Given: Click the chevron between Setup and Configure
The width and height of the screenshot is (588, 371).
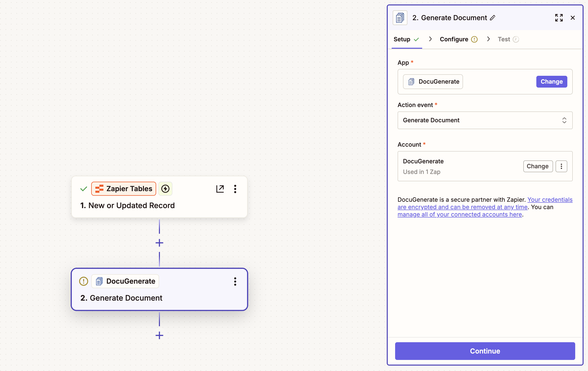Looking at the screenshot, I should click(430, 39).
